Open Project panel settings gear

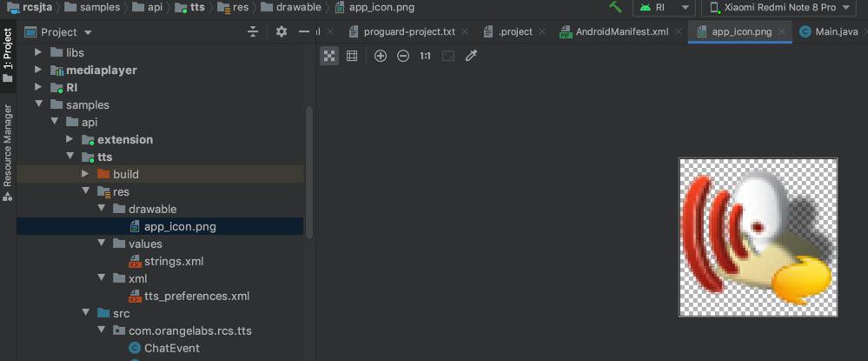coord(282,32)
